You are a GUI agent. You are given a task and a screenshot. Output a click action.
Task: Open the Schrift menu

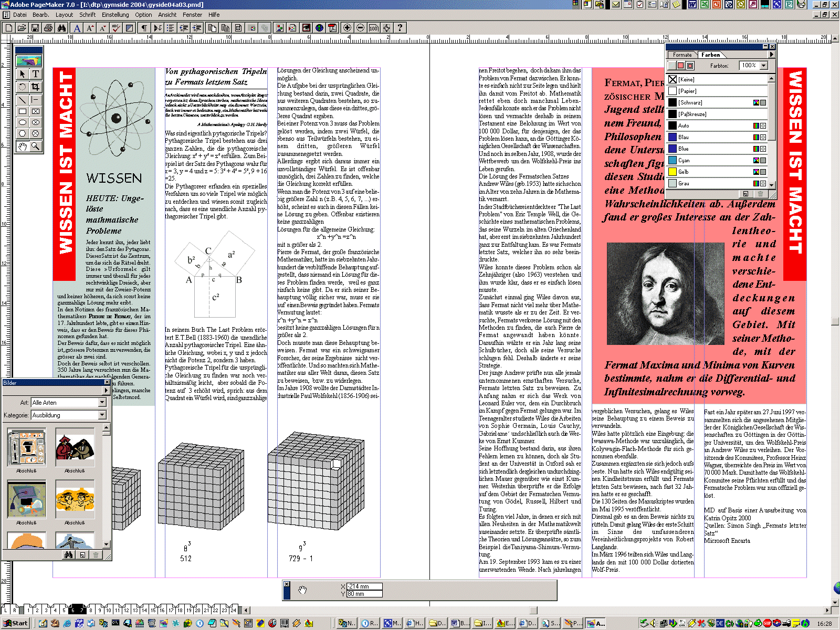pos(87,15)
